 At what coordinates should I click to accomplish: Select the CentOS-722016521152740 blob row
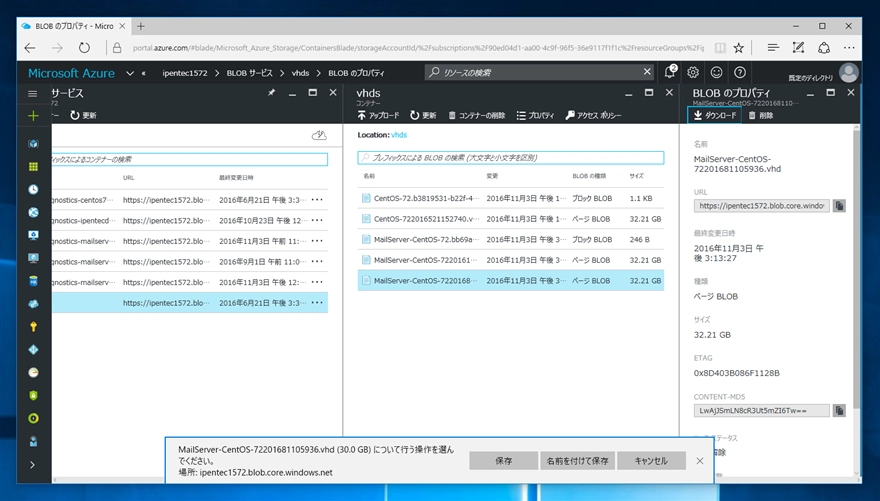(x=511, y=219)
